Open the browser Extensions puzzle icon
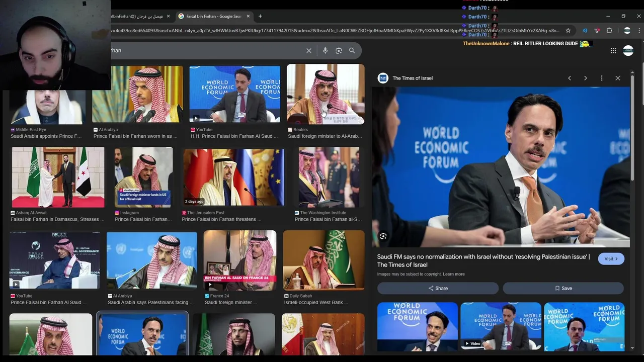644x362 pixels. pyautogui.click(x=609, y=30)
